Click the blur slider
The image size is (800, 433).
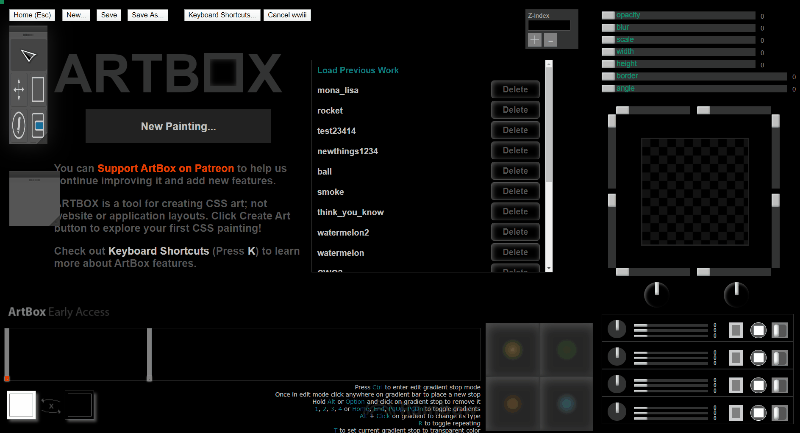point(679,28)
